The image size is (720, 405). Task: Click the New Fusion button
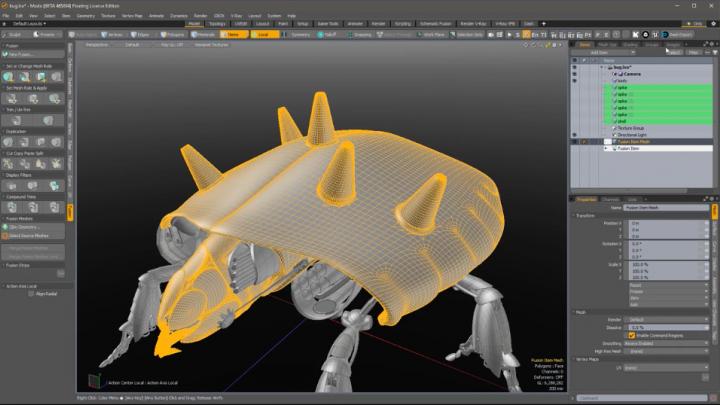coord(30,53)
